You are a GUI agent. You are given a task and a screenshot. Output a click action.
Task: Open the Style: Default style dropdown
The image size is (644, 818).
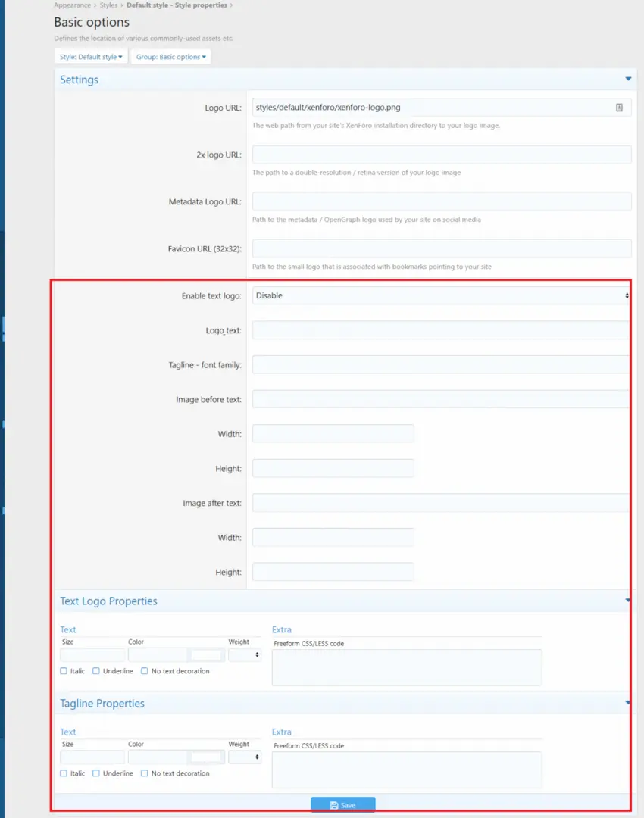91,57
